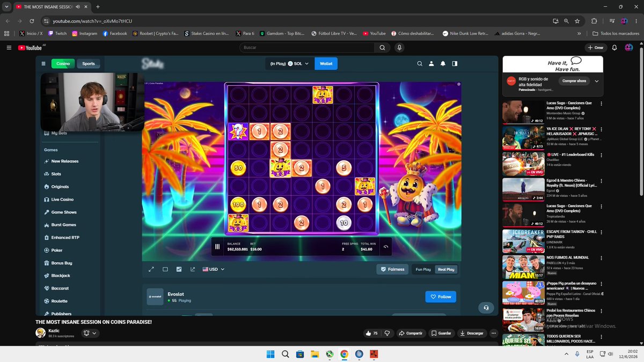
Task: View site information icon in address bar
Action: [x=46, y=21]
